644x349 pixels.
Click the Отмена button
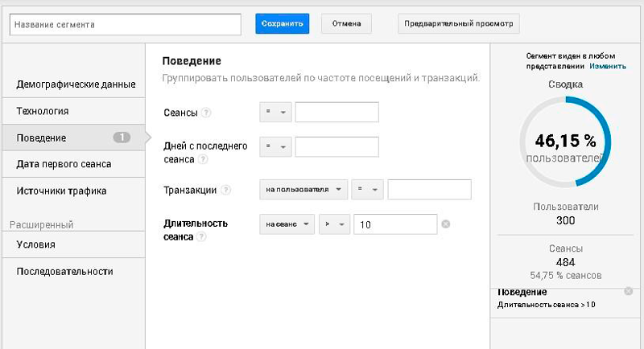346,24
